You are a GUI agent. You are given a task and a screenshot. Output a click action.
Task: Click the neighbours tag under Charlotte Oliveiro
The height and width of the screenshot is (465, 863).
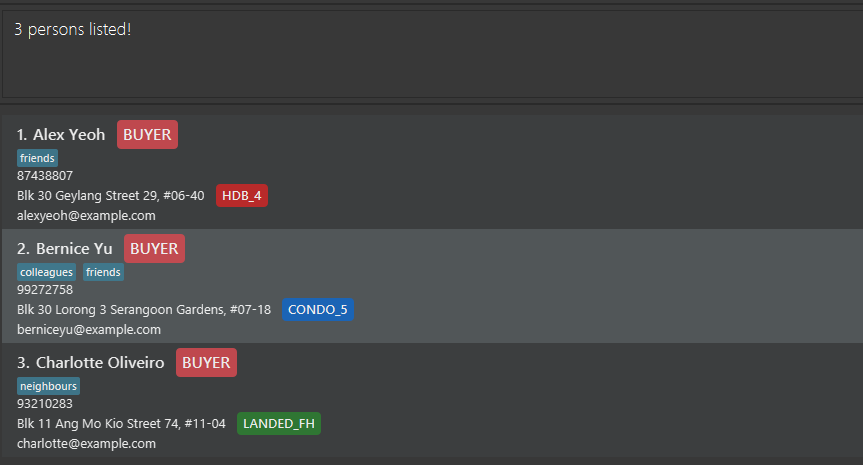tap(48, 386)
